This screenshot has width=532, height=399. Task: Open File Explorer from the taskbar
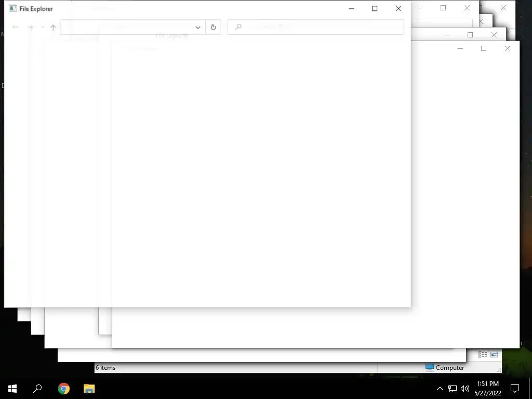point(89,389)
